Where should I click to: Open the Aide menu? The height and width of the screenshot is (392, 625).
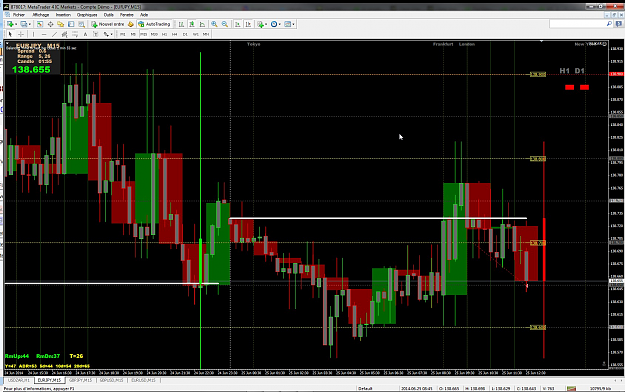click(144, 15)
